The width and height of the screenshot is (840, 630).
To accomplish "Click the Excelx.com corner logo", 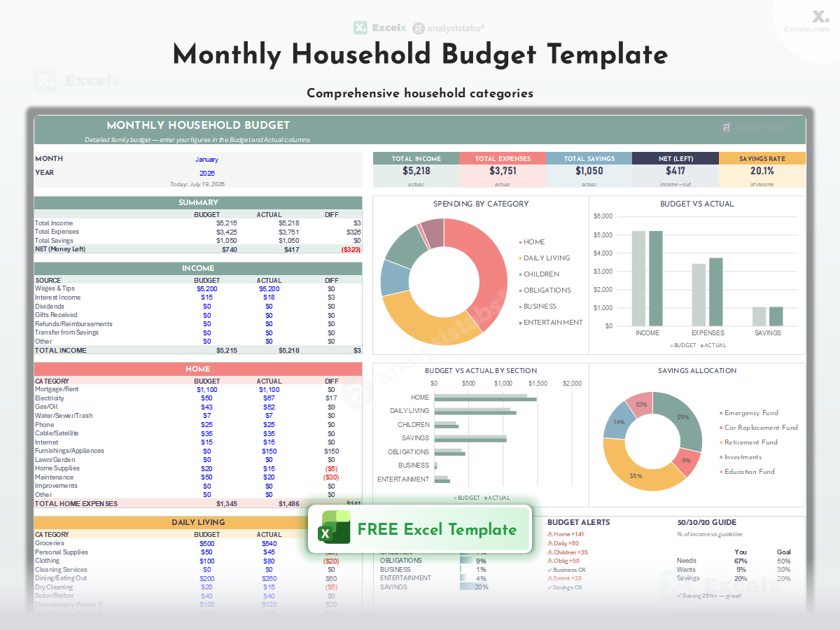I will click(x=806, y=21).
